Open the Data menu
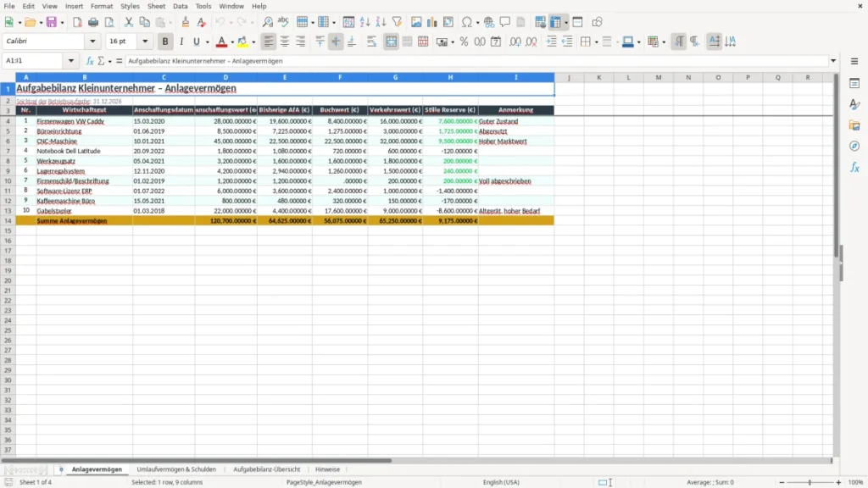The image size is (868, 488). coord(181,6)
